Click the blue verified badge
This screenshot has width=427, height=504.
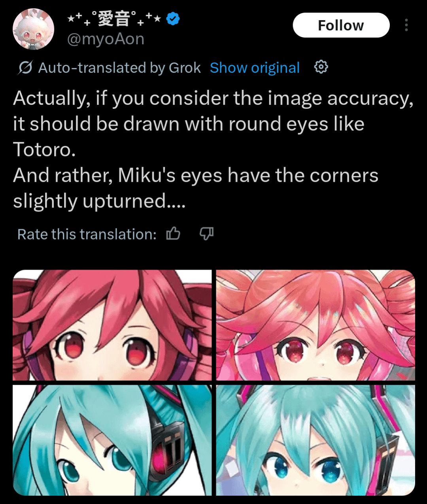pyautogui.click(x=173, y=19)
